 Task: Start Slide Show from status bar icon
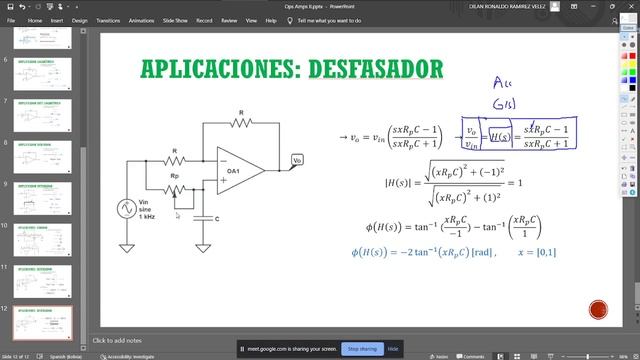(x=550, y=357)
